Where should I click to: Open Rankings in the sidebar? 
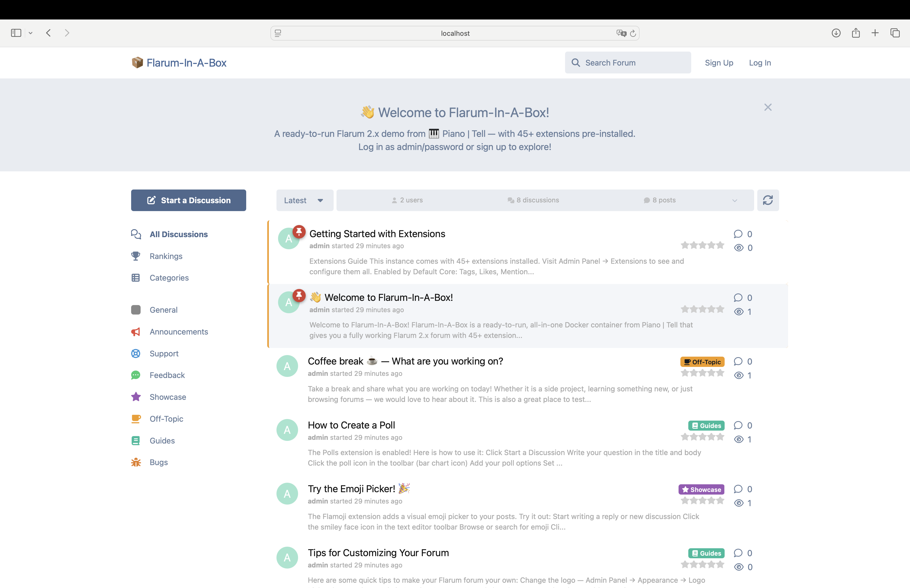pos(157,256)
